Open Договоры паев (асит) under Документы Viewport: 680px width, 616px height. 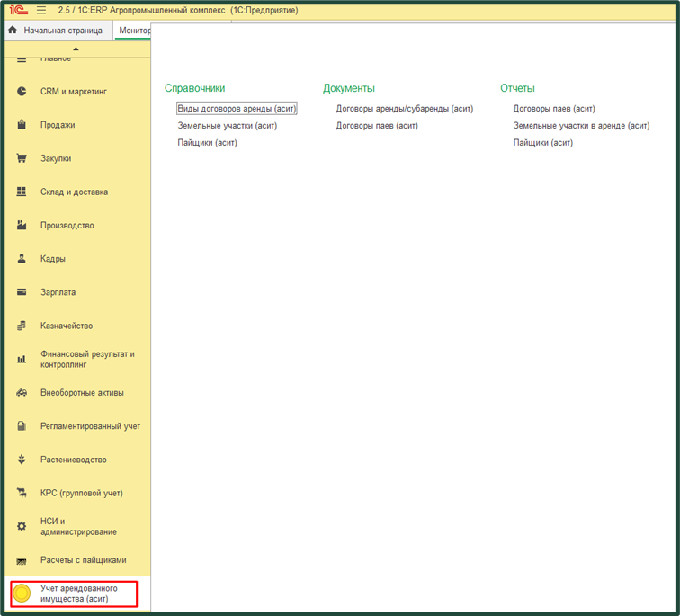[377, 126]
